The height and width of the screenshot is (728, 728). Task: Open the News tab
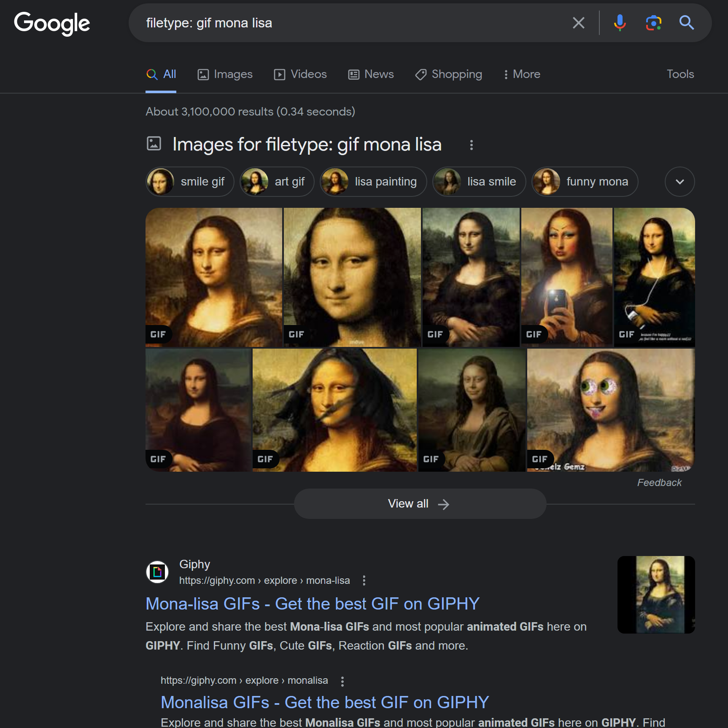point(371,75)
